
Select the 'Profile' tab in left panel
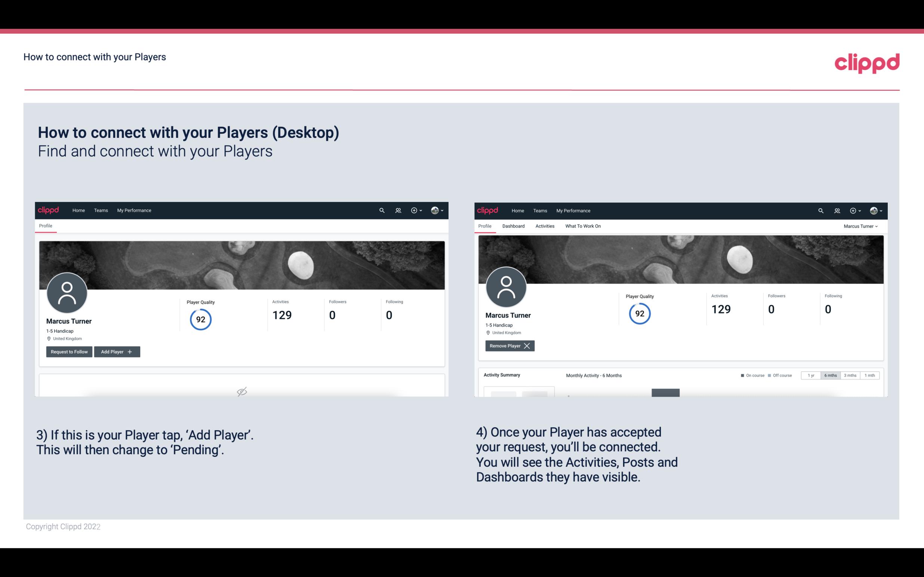(45, 226)
